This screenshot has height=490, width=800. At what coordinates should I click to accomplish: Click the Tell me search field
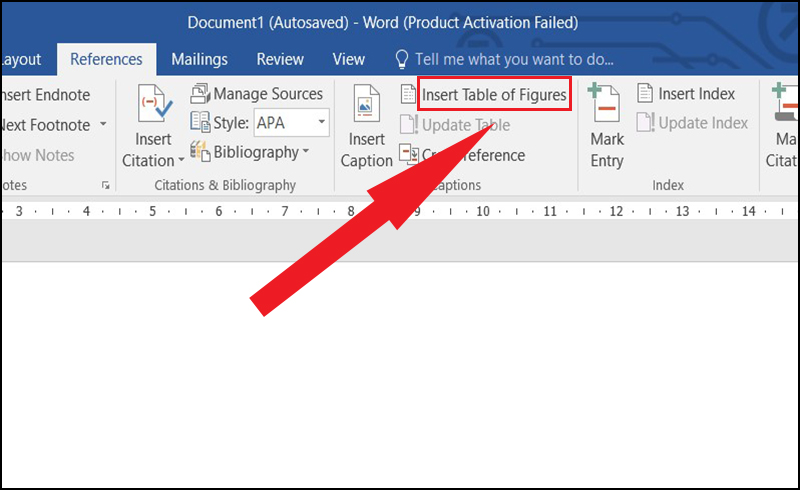[514, 59]
